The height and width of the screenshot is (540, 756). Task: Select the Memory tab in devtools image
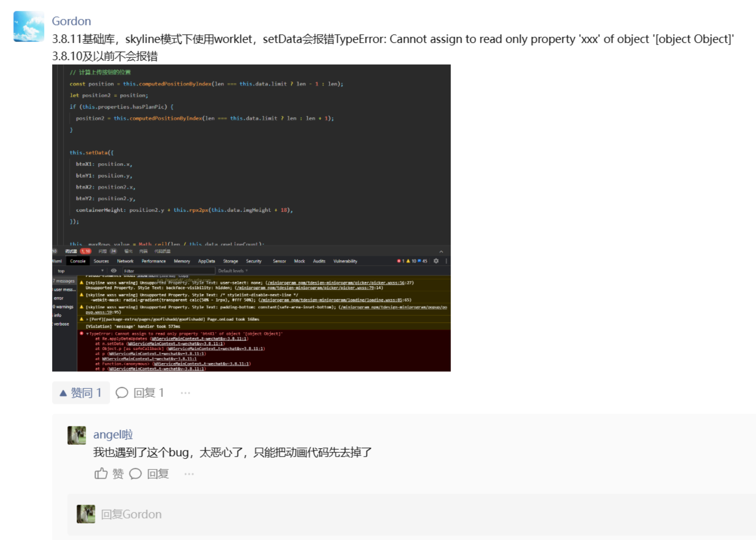point(182,261)
